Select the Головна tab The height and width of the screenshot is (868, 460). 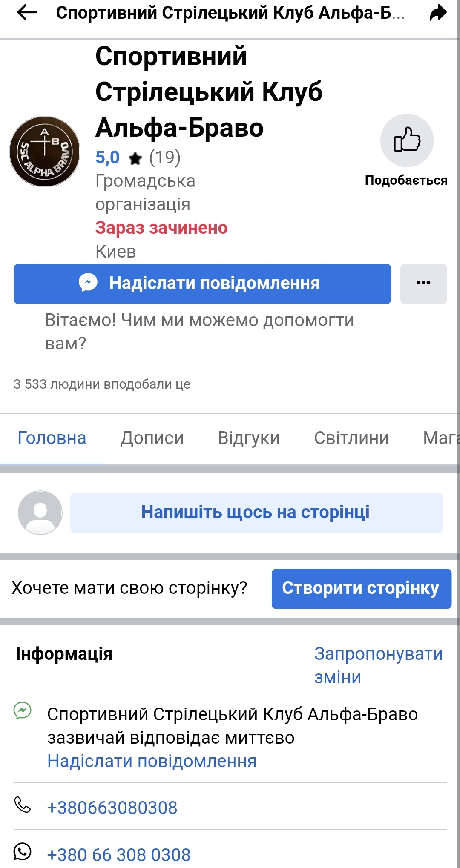click(52, 438)
